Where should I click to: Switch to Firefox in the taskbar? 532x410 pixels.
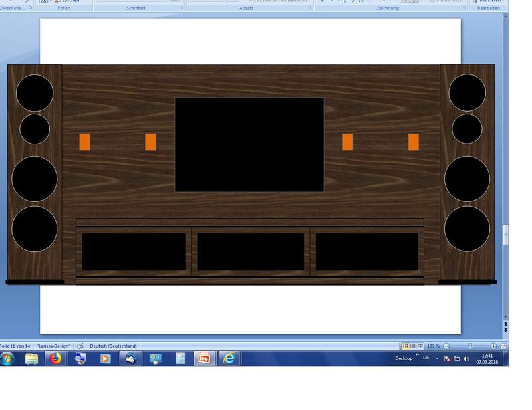tap(55, 359)
